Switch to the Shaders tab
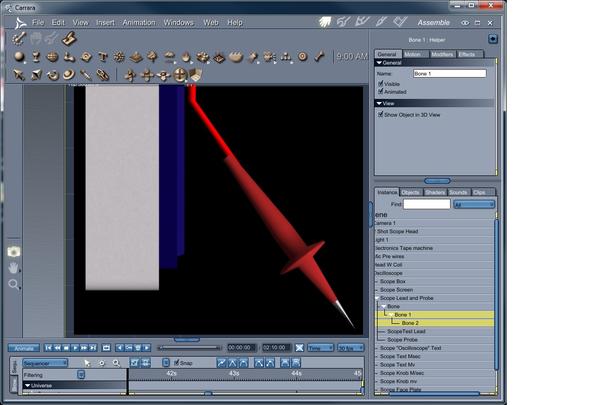600x405 pixels. click(x=435, y=192)
